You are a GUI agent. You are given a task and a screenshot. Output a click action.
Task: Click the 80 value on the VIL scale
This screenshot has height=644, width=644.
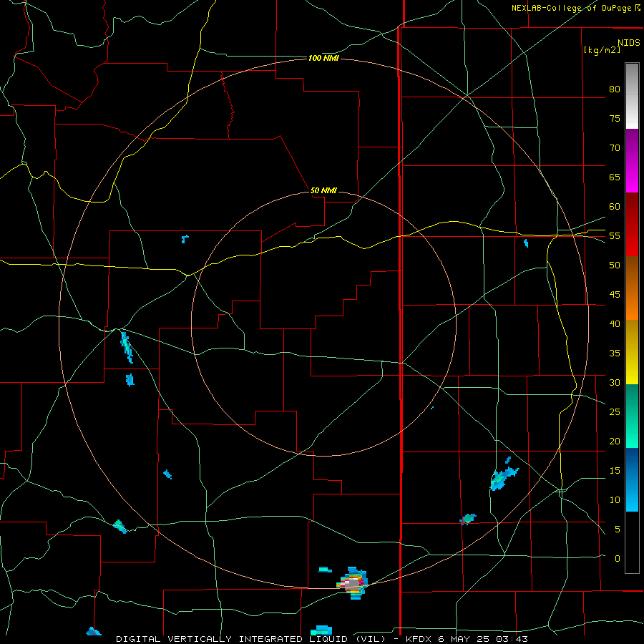coord(615,89)
